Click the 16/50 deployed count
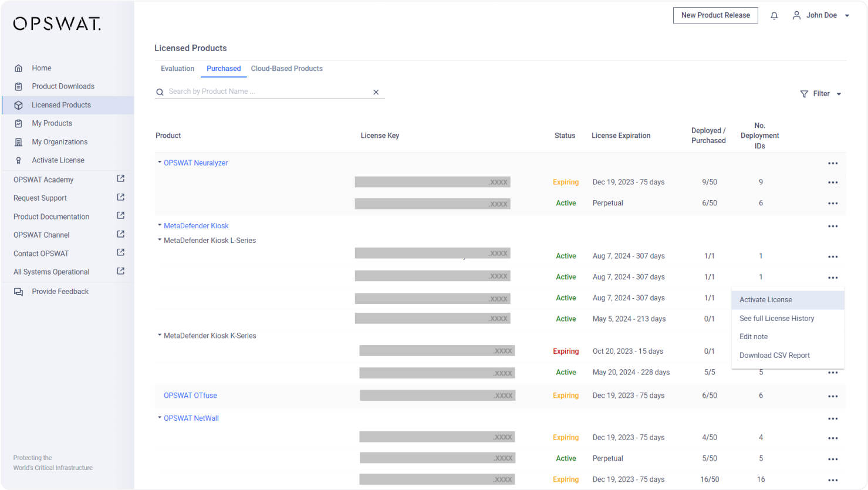Screen dimensions: 868x490 pyautogui.click(x=710, y=479)
